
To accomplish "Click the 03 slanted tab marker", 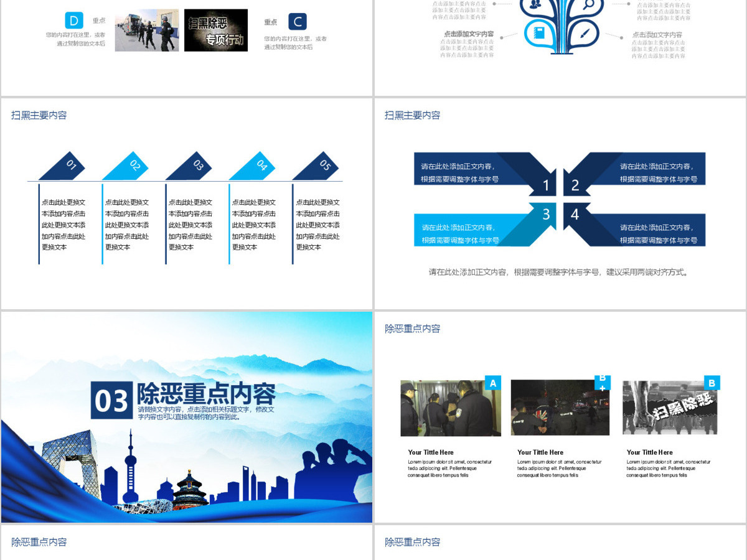I will [189, 166].
